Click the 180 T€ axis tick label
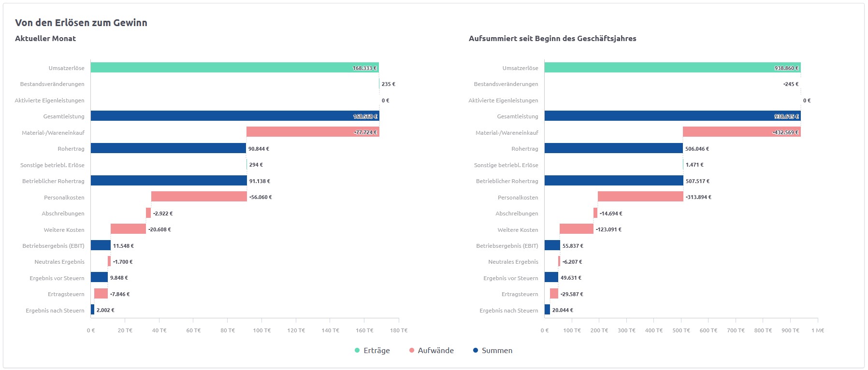 click(399, 330)
